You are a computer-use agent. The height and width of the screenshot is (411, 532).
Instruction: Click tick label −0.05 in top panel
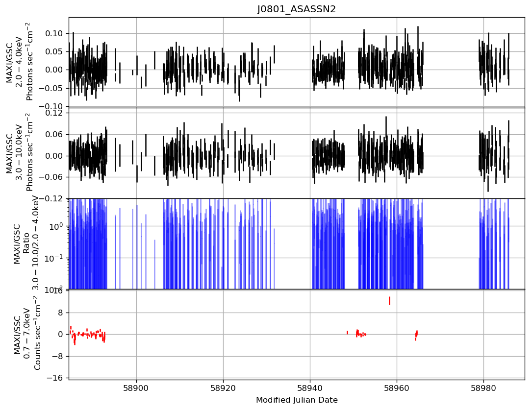(x=51, y=88)
